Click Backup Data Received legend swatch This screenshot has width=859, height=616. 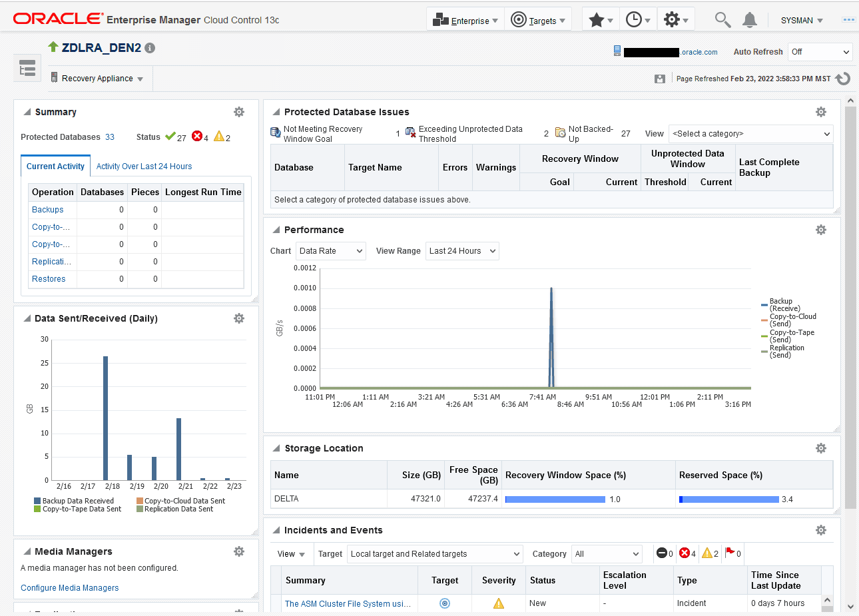coord(37,501)
